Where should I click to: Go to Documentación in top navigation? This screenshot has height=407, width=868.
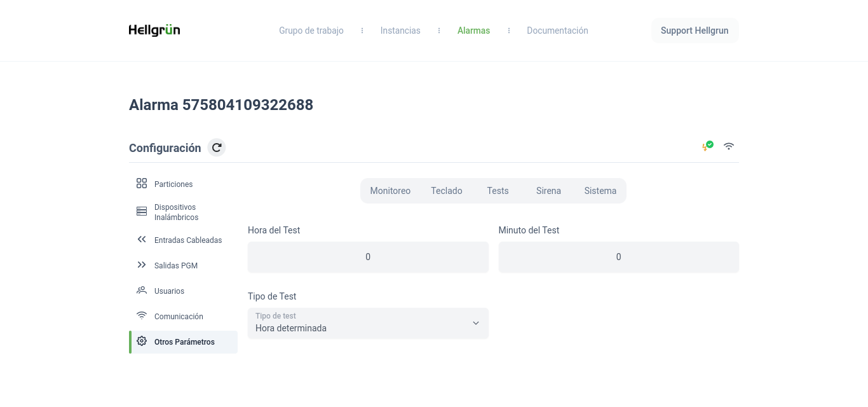click(557, 31)
